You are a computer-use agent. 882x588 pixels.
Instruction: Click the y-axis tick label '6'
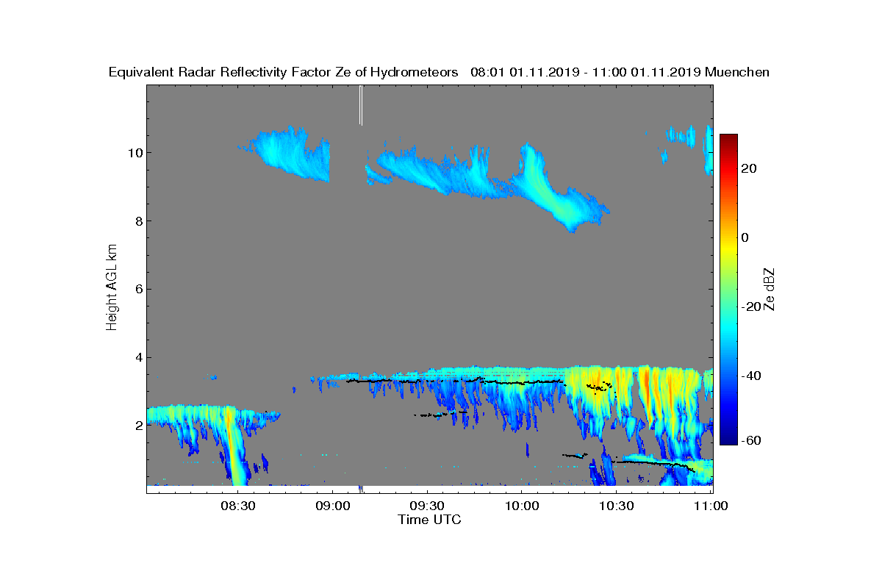[x=137, y=289]
